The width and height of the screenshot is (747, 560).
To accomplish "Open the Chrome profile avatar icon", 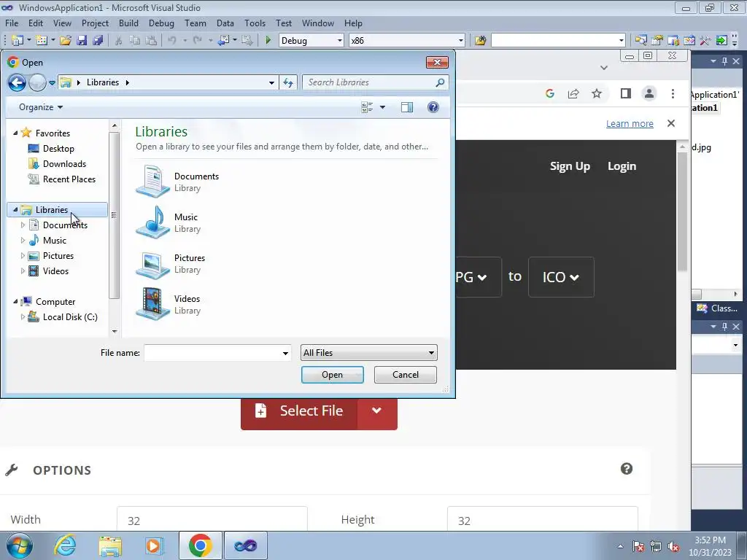I will [x=649, y=94].
